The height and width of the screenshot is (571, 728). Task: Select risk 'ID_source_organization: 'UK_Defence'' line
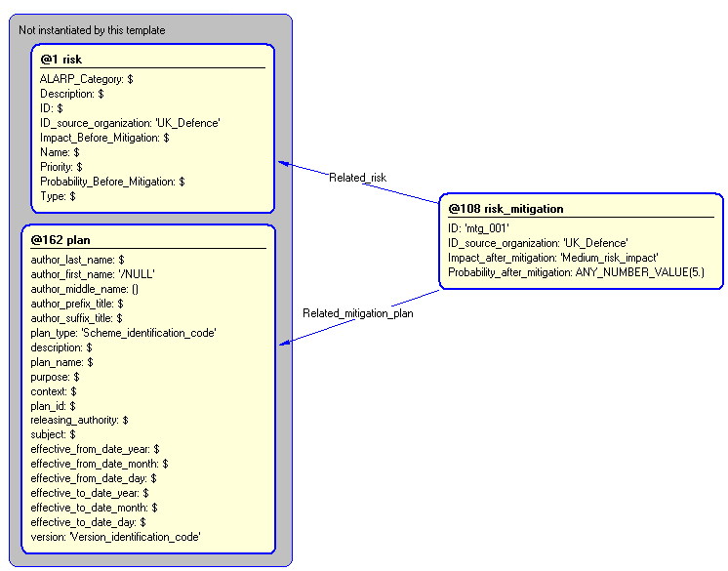pos(130,123)
